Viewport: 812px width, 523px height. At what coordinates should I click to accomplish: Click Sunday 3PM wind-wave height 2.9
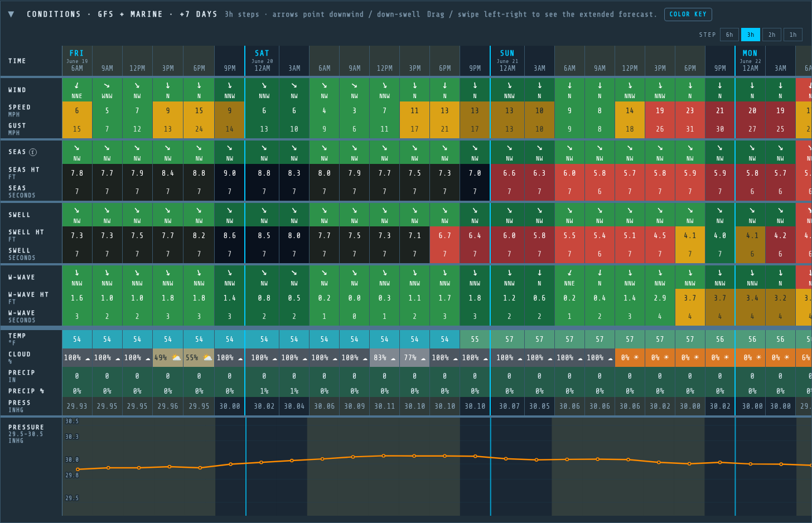660,298
